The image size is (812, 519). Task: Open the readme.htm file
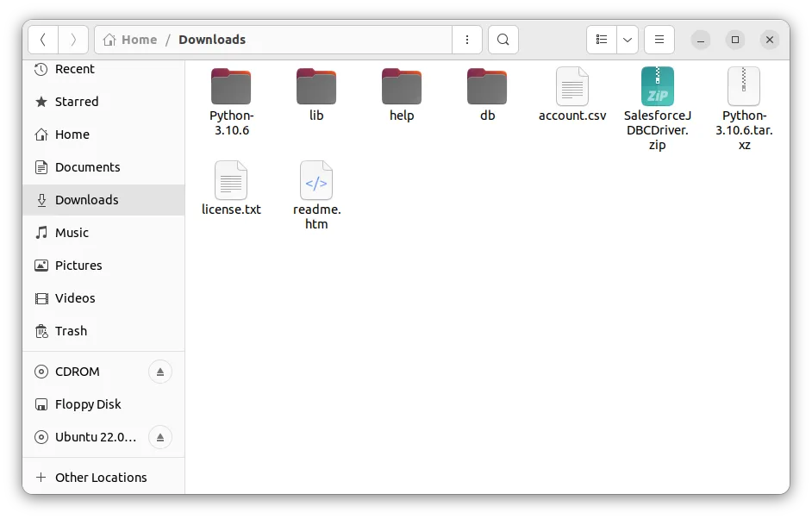point(315,181)
